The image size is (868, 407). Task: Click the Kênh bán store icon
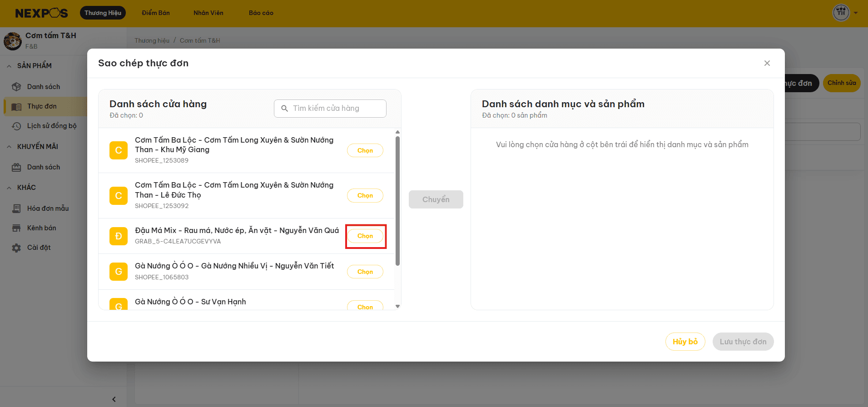16,228
